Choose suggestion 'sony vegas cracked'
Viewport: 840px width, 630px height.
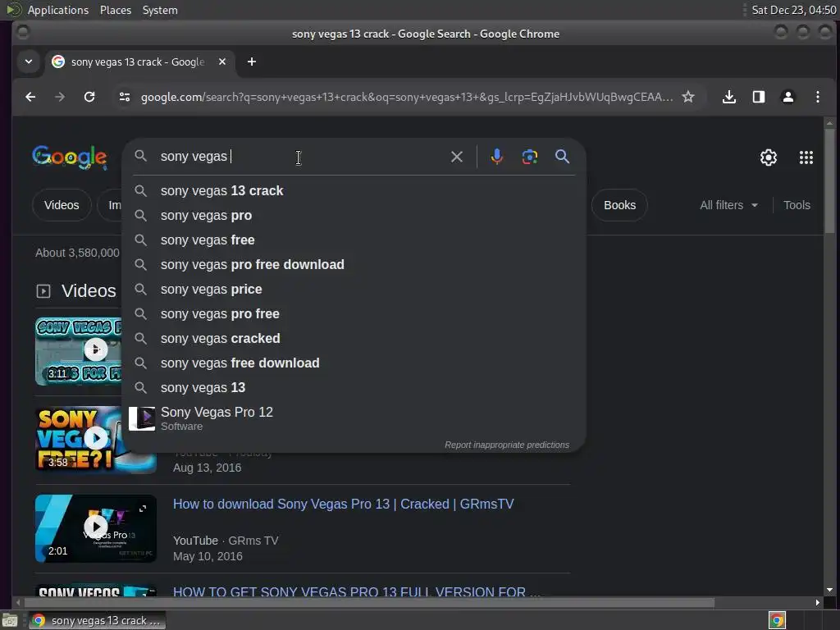354,339
